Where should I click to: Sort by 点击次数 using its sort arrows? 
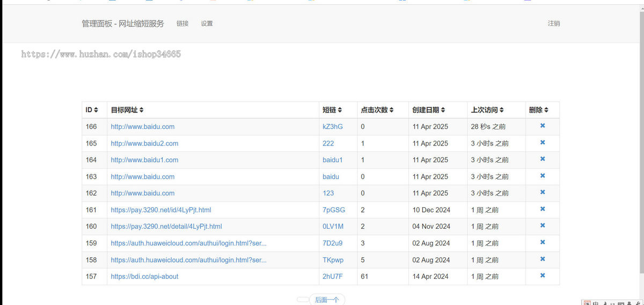tap(391, 110)
